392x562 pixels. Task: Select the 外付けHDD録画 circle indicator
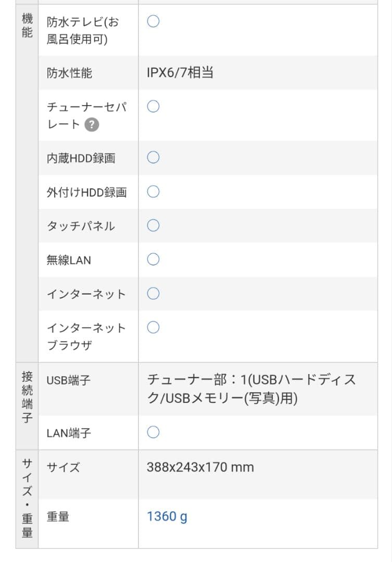[153, 191]
